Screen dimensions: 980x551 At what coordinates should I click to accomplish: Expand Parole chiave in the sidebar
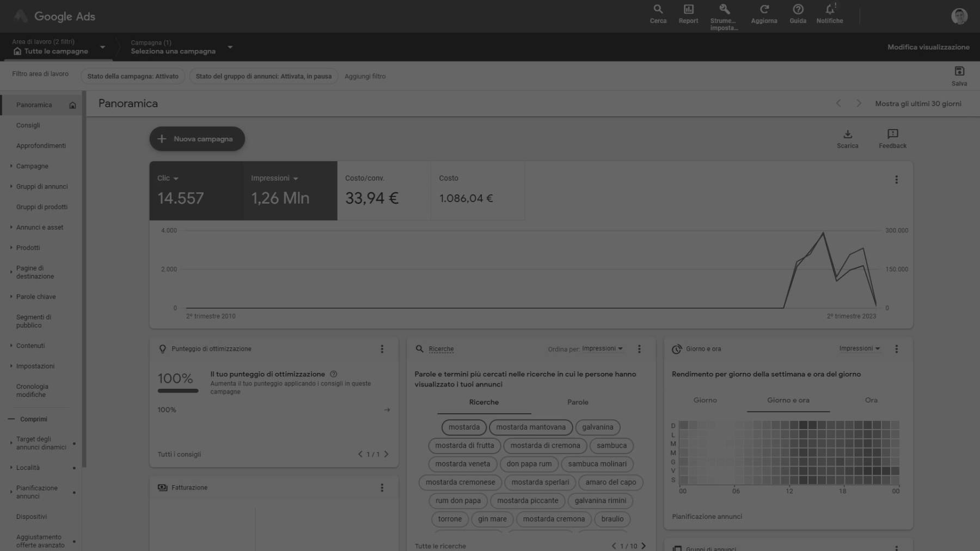tap(11, 297)
